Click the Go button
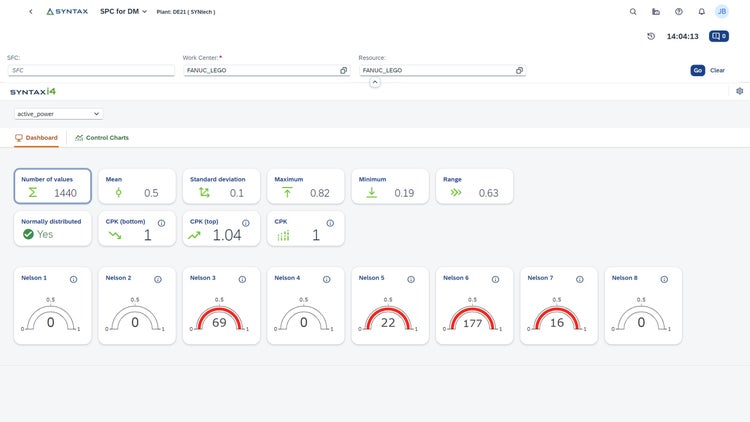 [698, 70]
